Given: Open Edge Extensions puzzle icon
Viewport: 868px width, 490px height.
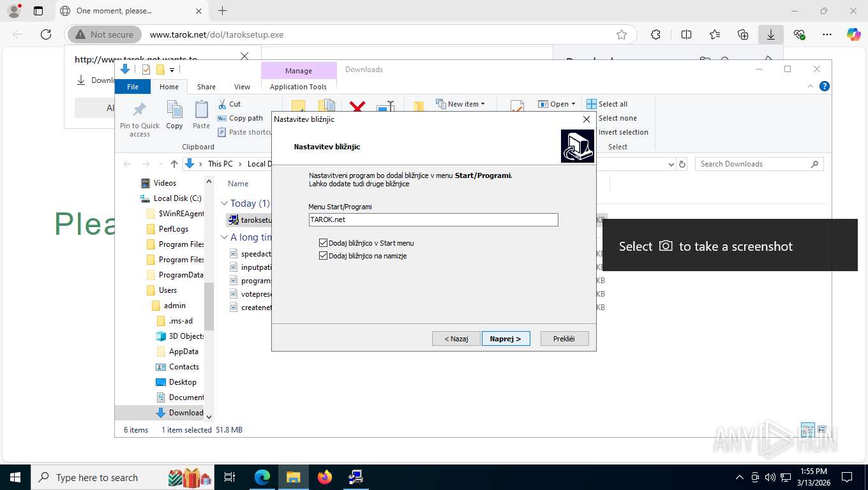Looking at the screenshot, I should (x=655, y=34).
